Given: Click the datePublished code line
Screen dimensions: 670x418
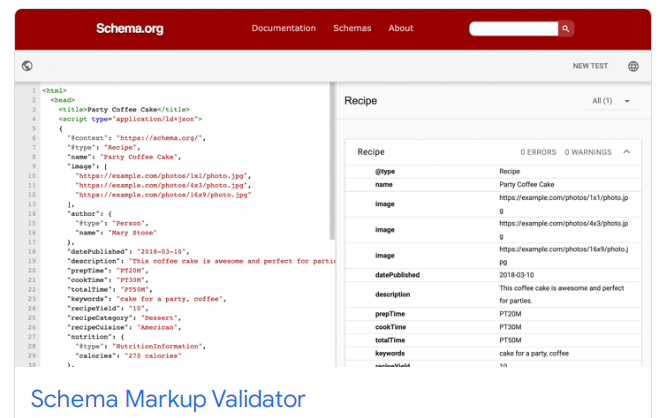Looking at the screenshot, I should (x=128, y=251).
